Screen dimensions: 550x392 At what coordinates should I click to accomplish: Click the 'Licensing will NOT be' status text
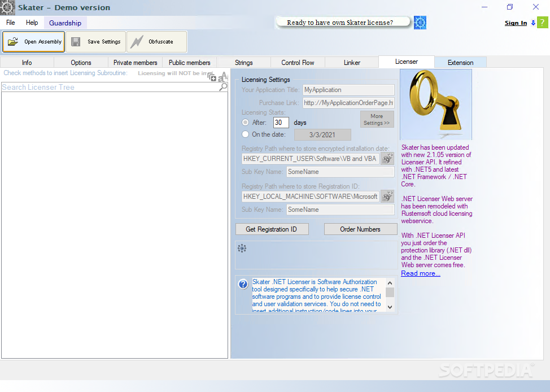point(172,73)
